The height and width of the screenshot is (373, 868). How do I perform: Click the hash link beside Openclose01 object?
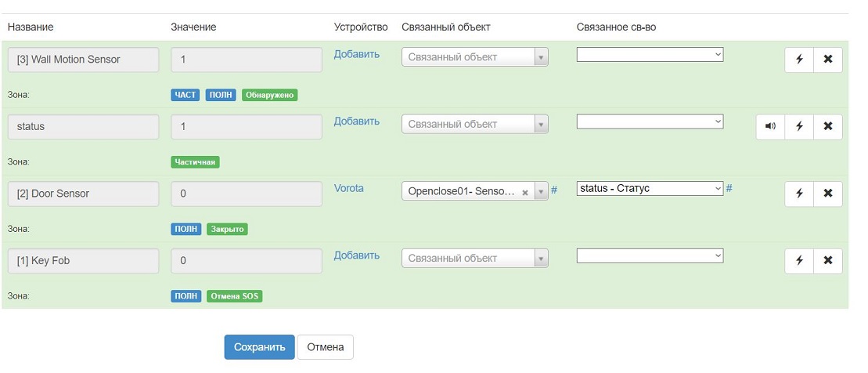(x=554, y=190)
